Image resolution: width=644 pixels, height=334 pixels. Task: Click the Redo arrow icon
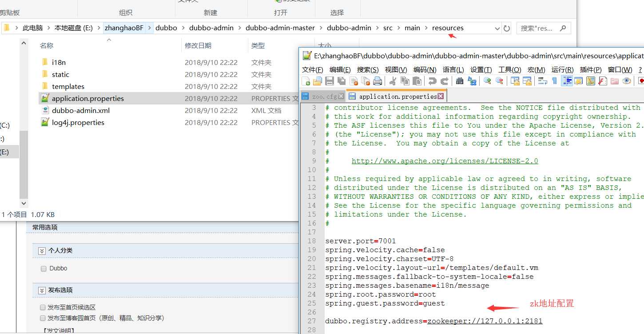(444, 81)
